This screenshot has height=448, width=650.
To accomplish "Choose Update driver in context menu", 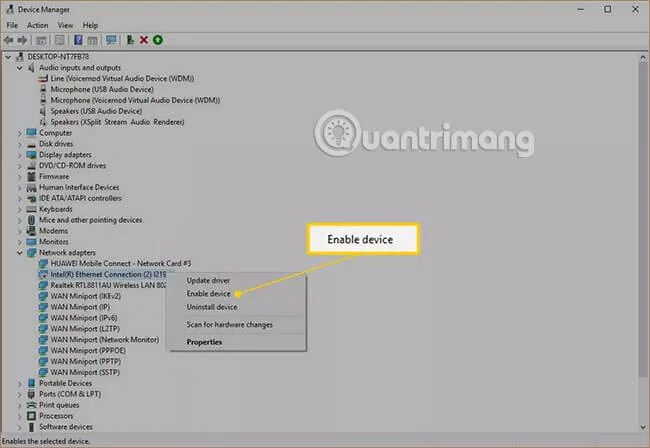I will tap(208, 281).
